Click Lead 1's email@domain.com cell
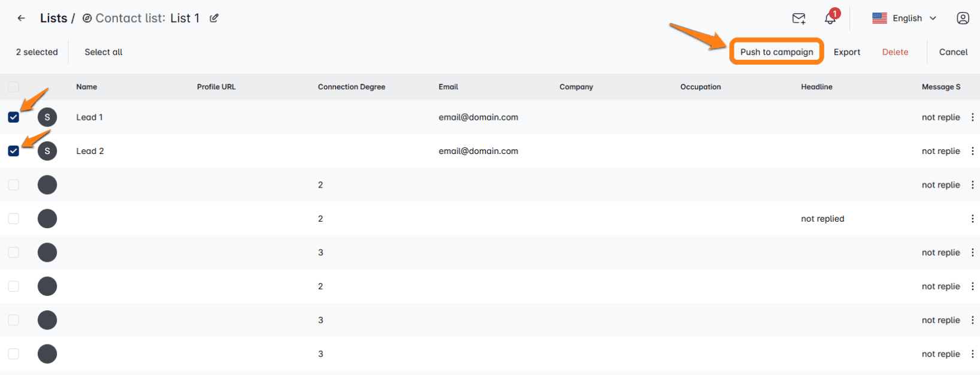 (x=478, y=117)
